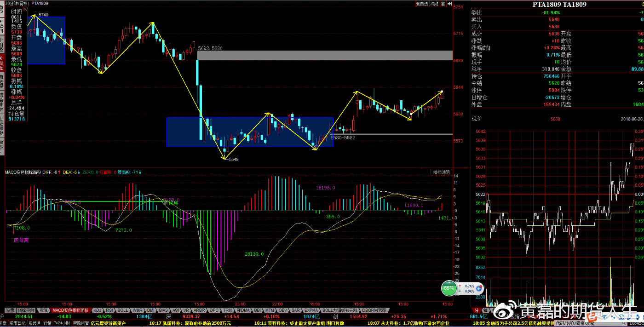644x327 pixels.
Task: Click the 窗 window layout button
Action: pos(443,4)
